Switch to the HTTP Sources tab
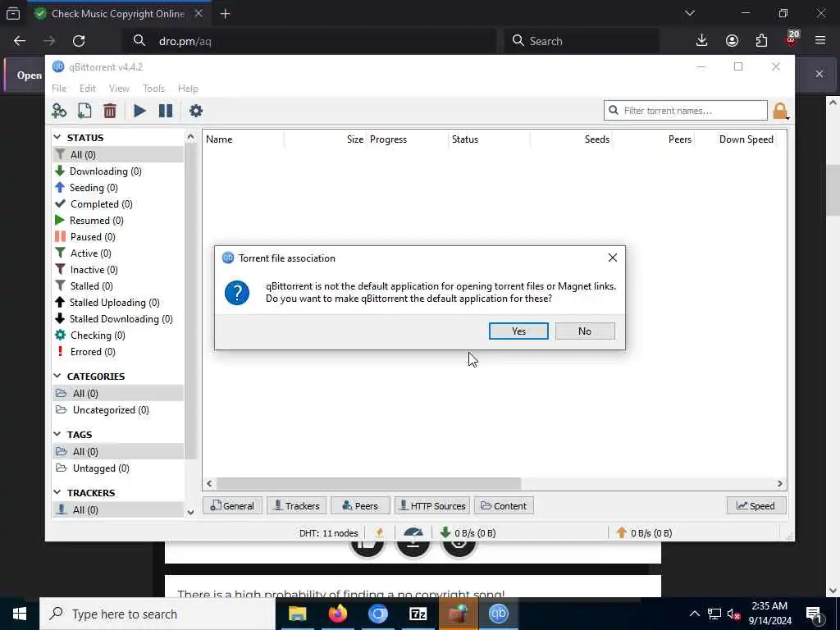The image size is (840, 630). (x=433, y=505)
